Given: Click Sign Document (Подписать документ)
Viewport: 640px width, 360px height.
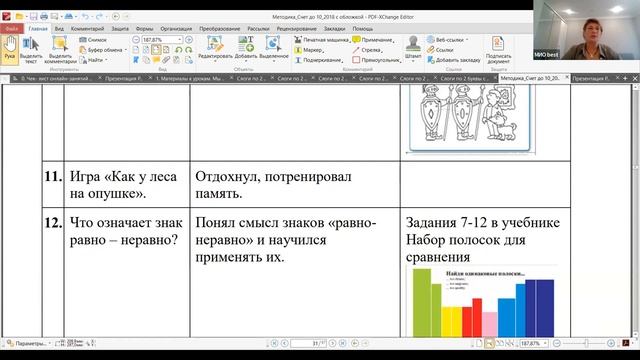Looking at the screenshot, I should pos(498,50).
